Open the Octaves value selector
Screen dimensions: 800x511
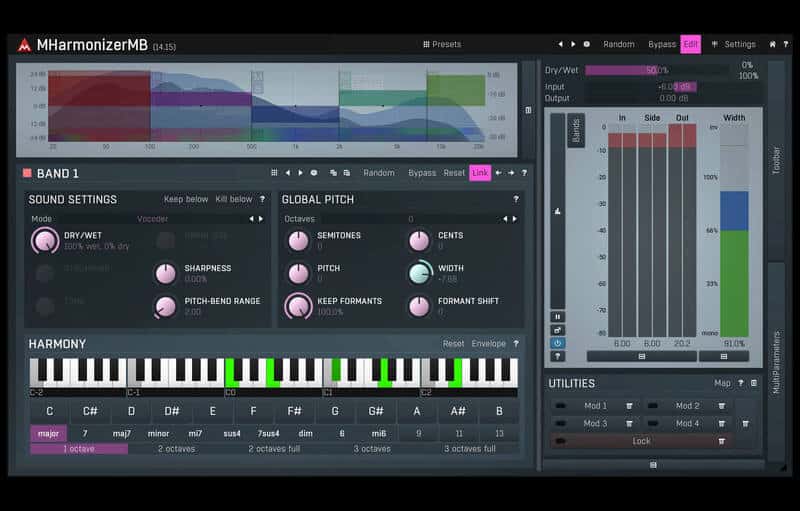pos(411,219)
